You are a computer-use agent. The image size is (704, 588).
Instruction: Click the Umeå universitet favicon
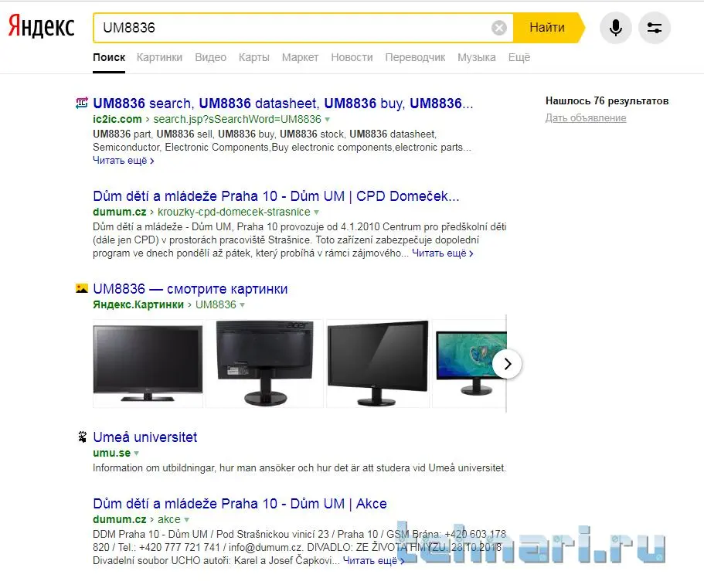click(x=82, y=437)
